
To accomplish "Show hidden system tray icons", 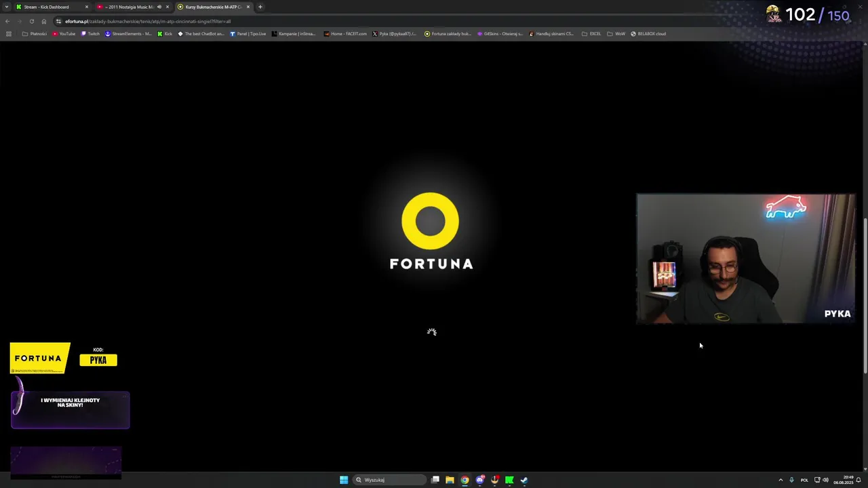I will click(781, 480).
